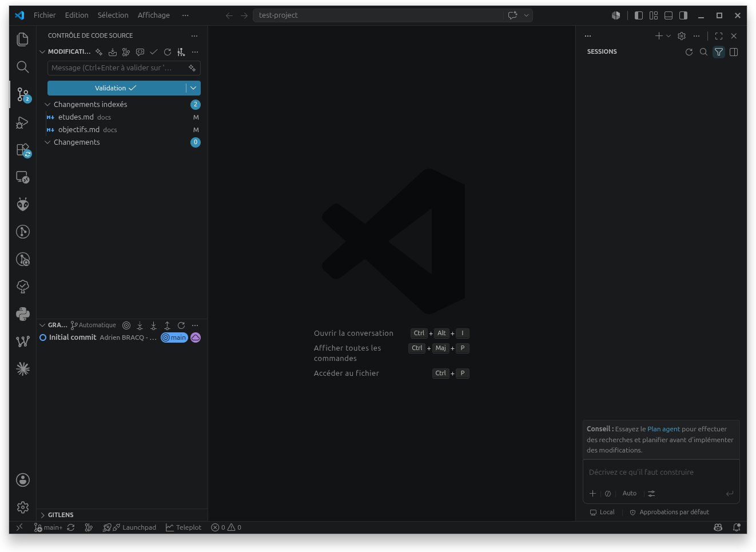Open the Remote Explorer view
Viewport: 756px width, 552px height.
click(x=23, y=177)
